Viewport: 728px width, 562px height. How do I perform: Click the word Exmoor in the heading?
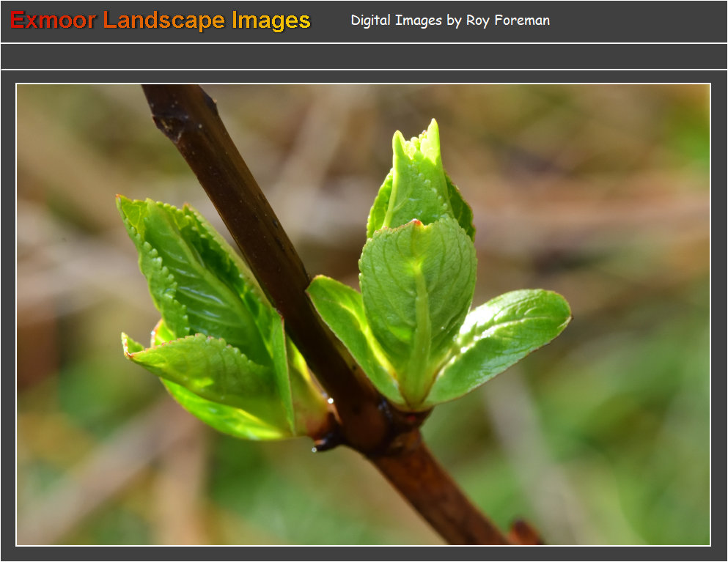[x=53, y=21]
